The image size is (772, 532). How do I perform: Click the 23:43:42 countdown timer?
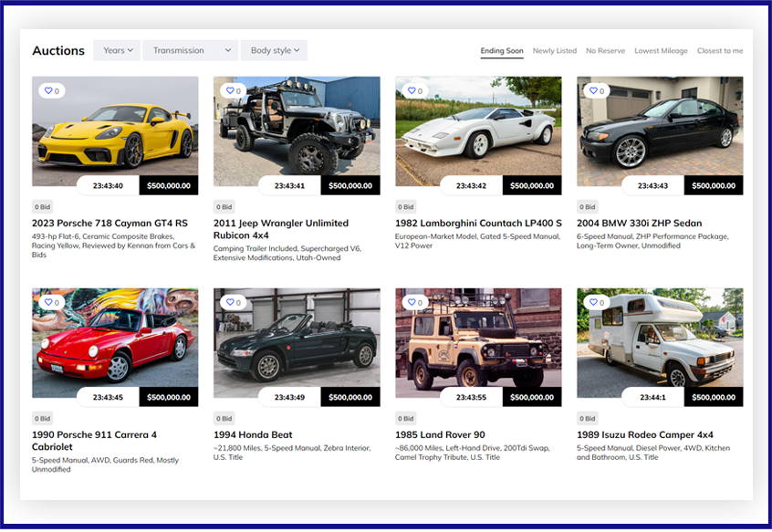[x=471, y=185]
